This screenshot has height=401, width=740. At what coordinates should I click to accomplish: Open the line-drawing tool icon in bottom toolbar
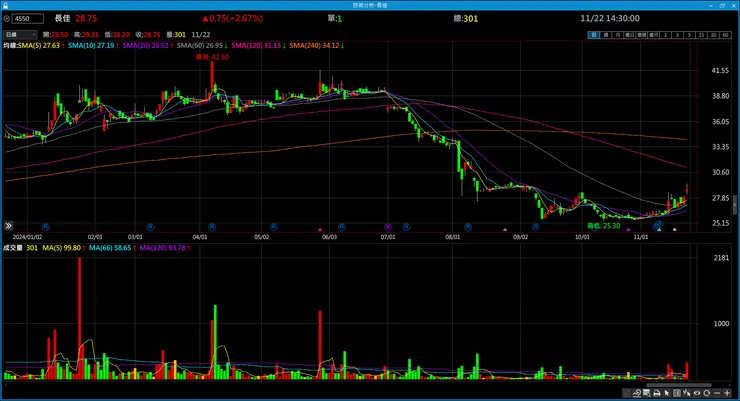point(637,393)
